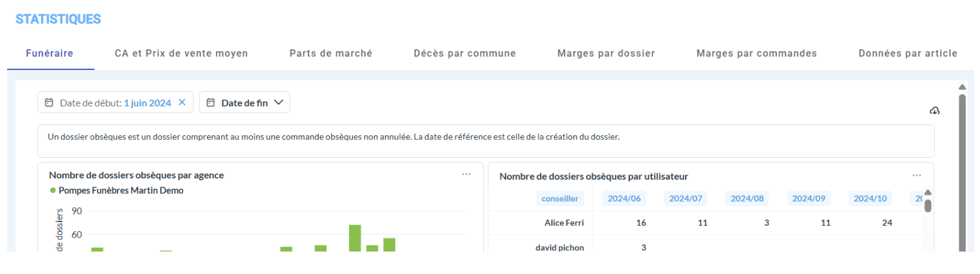
Task: Sort table by conseiller column header
Action: click(560, 199)
